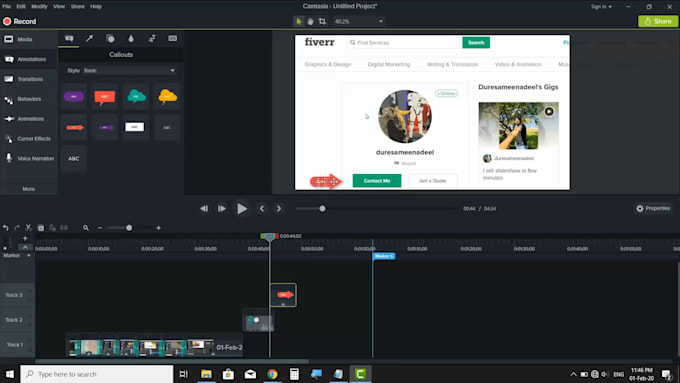Open the Behaviors panel

(x=29, y=99)
